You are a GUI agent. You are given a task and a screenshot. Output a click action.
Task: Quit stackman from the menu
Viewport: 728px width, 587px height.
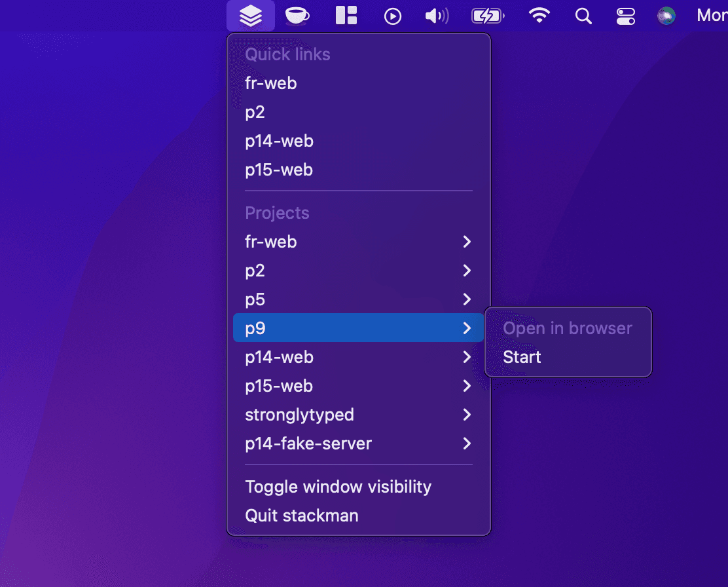301,516
